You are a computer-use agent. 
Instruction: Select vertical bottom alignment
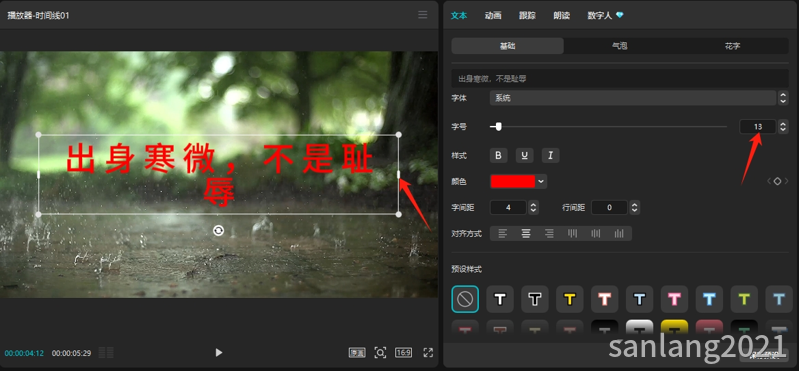click(x=619, y=233)
